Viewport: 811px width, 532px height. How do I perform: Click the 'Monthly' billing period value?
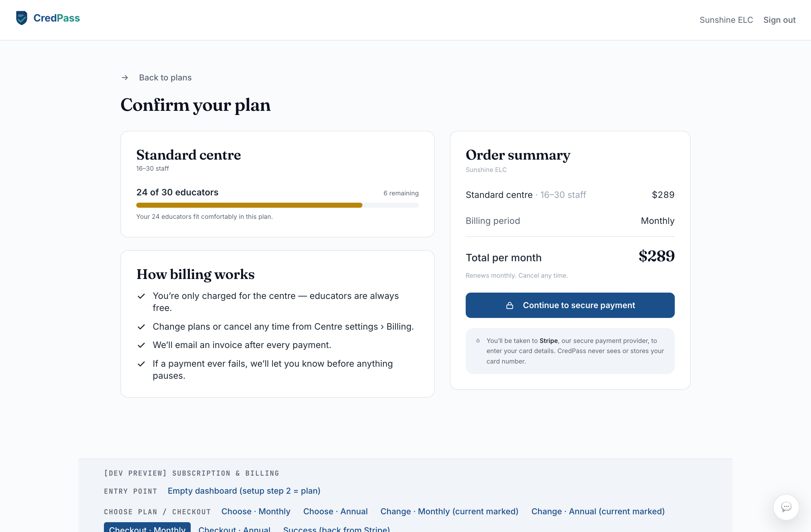tap(657, 221)
